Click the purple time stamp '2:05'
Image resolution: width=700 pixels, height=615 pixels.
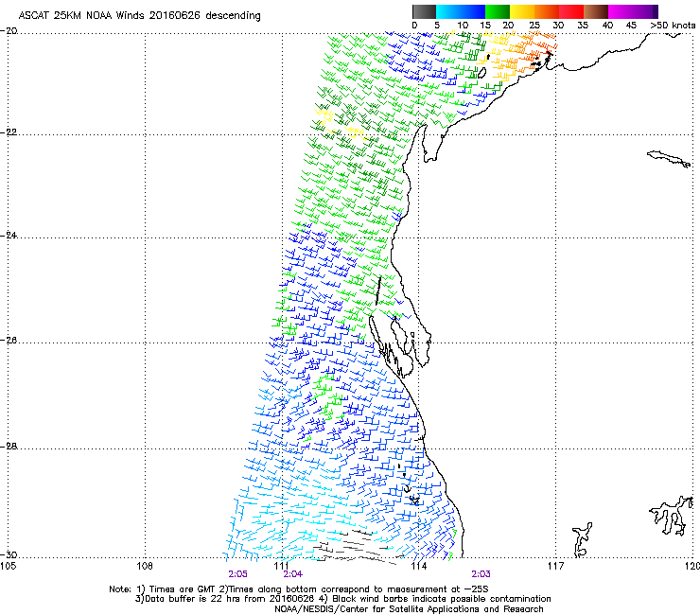[x=238, y=574]
